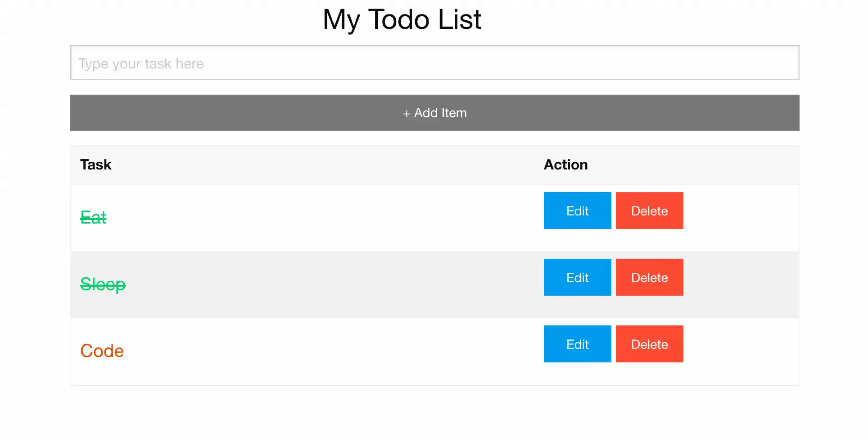The width and height of the screenshot is (868, 439).
Task: Click the Action column header
Action: 565,165
